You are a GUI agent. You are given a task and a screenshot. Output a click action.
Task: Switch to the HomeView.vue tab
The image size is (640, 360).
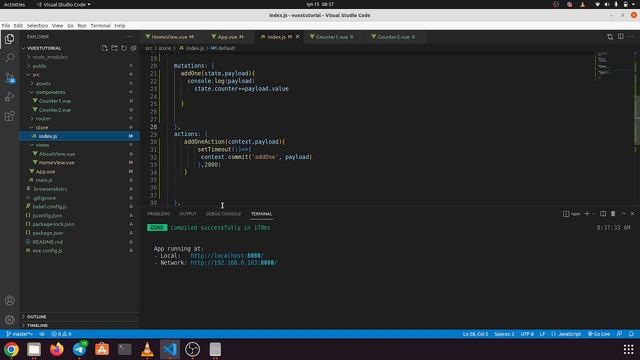pos(169,37)
